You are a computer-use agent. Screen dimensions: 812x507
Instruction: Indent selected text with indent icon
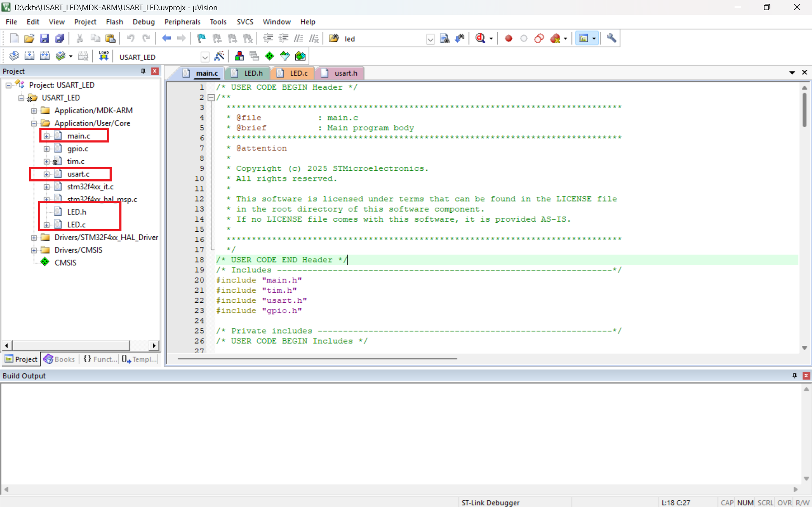[268, 38]
